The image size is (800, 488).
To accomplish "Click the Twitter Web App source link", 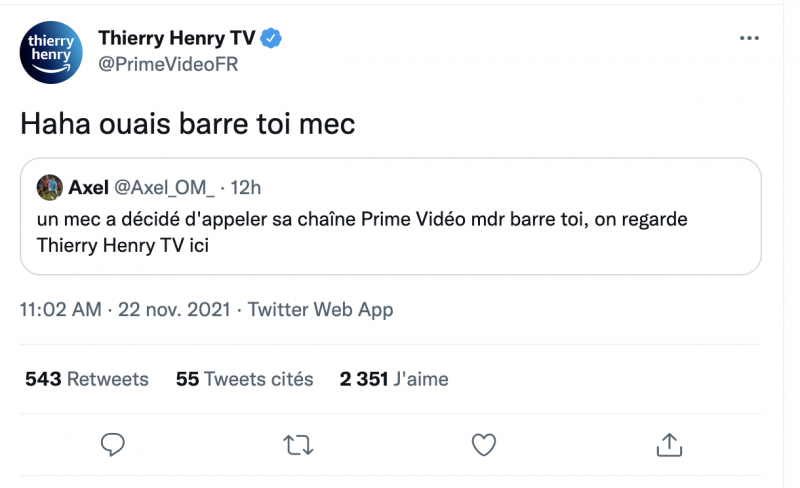I will tap(320, 310).
